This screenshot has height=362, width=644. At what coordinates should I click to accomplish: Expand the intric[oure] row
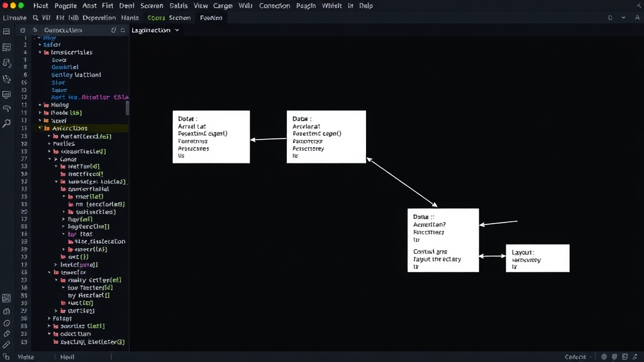pos(56,265)
